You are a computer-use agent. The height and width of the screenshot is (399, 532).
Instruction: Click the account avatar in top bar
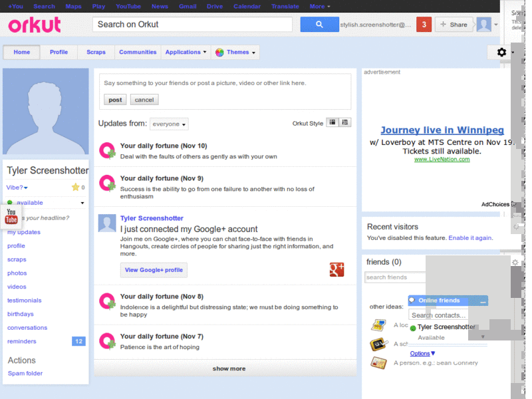[483, 25]
